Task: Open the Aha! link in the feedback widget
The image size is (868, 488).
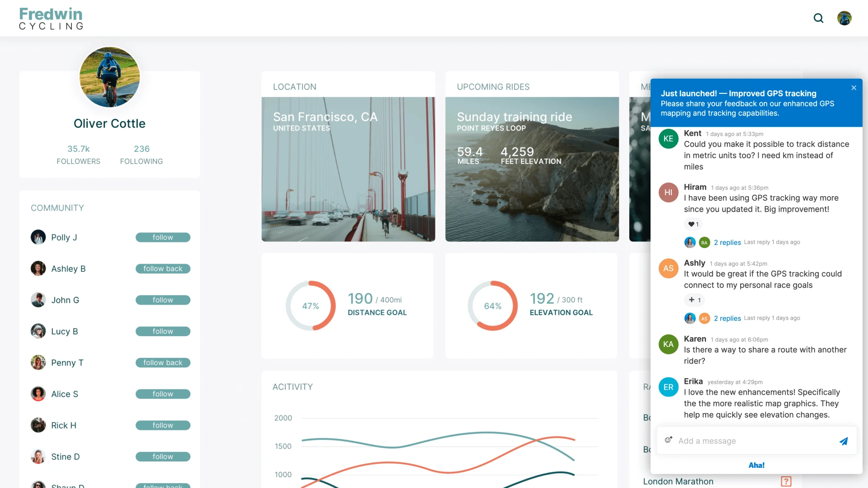Action: 756,465
